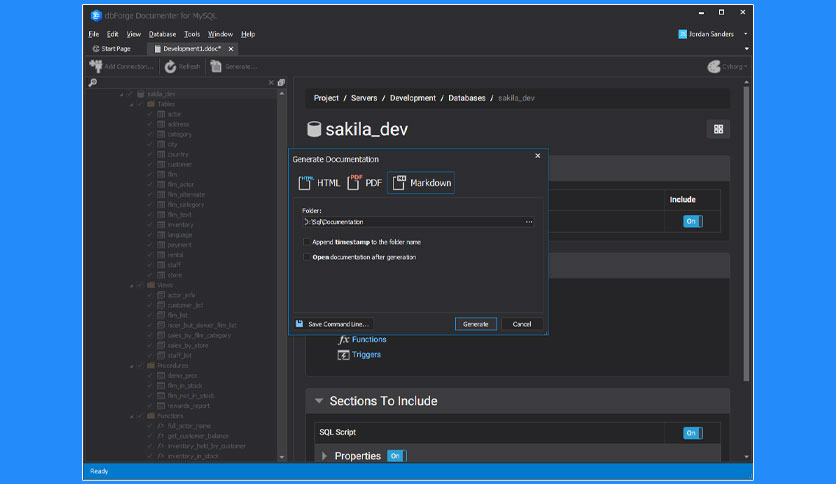Image resolution: width=836 pixels, height=484 pixels.
Task: Choose the Markdown output format
Action: click(421, 183)
